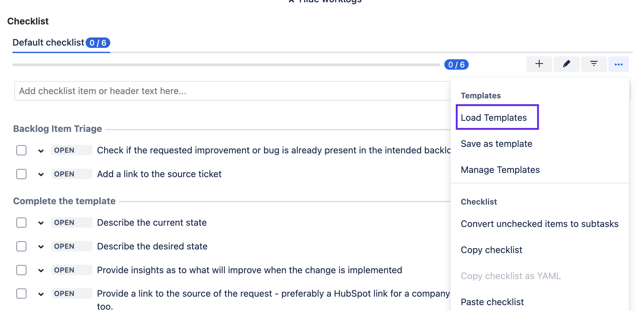The width and height of the screenshot is (644, 311).
Task: Check the 'Add a link to the source ticket' checkbox
Action: tap(21, 174)
